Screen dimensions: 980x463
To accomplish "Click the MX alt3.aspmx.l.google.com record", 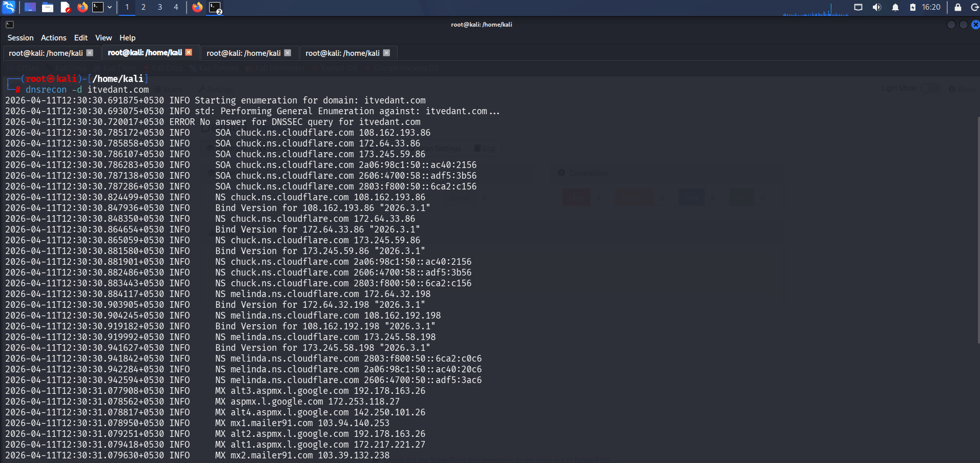I will 215,391.
